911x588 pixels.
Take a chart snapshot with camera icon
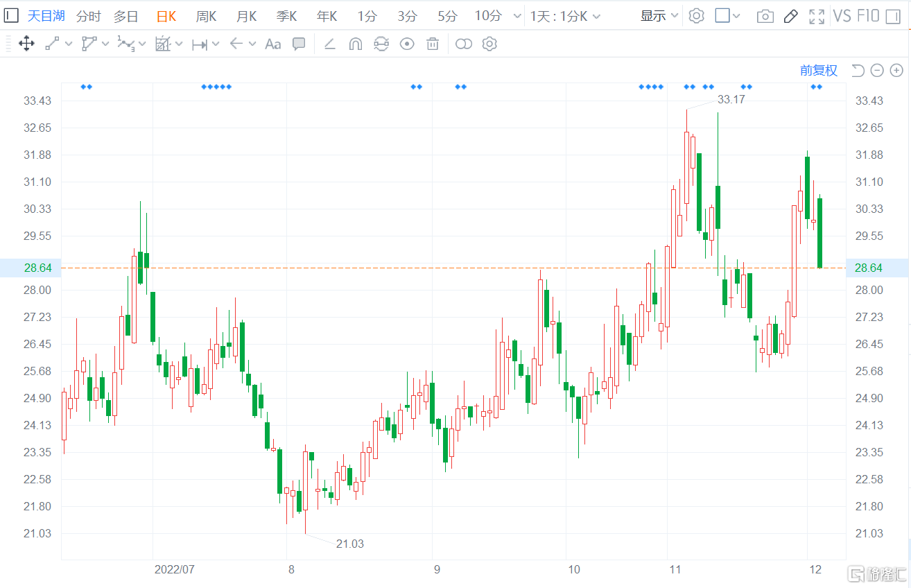click(x=765, y=16)
